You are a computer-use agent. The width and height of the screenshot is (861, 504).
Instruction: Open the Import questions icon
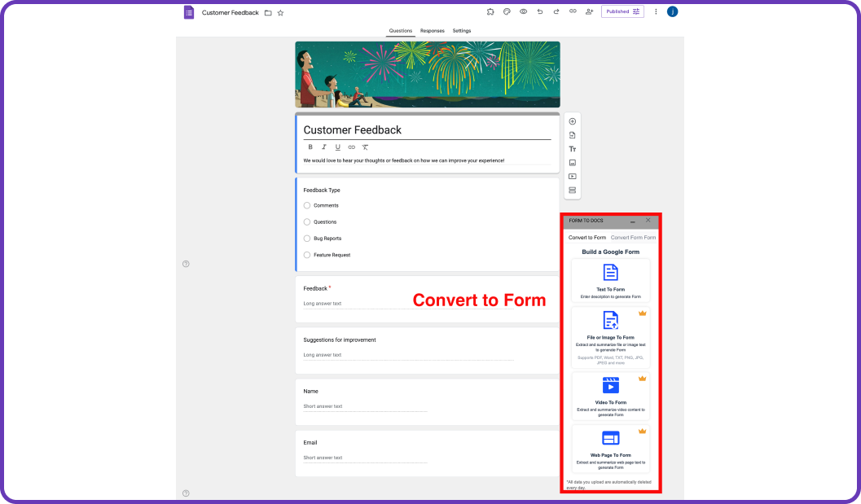[573, 134]
